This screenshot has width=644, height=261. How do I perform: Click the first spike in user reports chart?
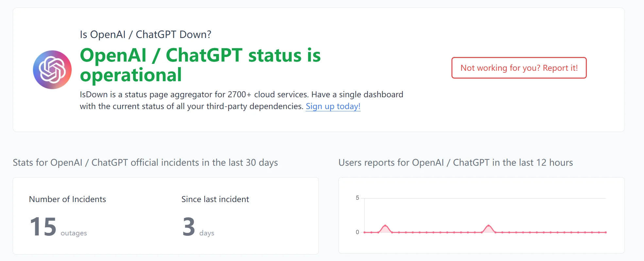tap(385, 226)
